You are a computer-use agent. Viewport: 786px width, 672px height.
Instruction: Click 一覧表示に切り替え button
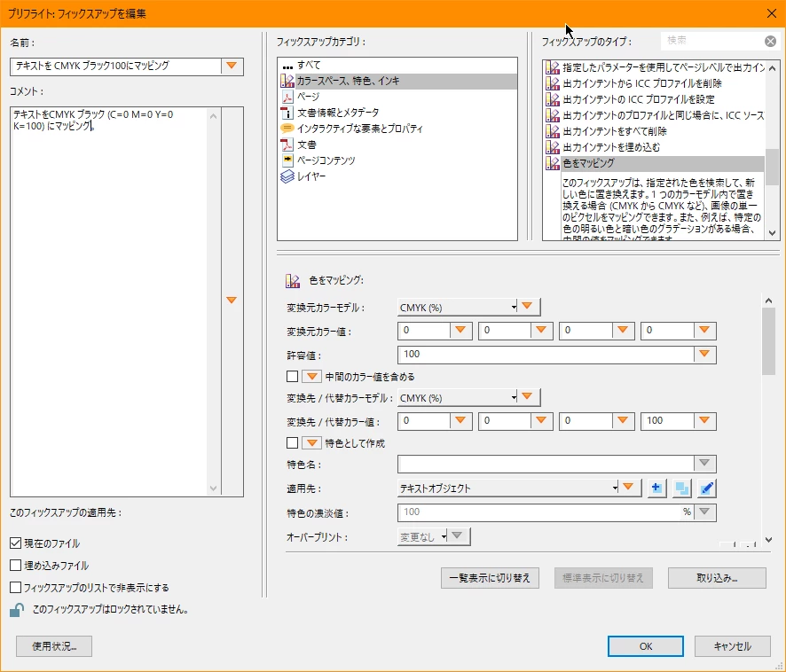[490, 578]
